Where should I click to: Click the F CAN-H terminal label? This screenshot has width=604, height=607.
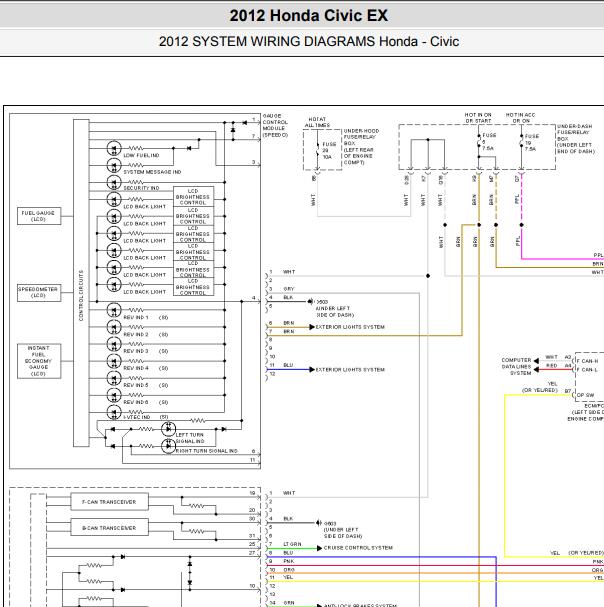(x=588, y=361)
